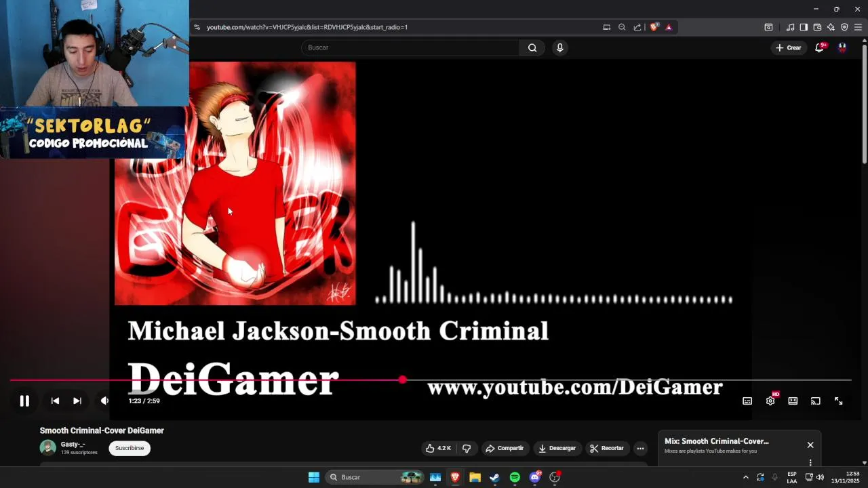Image resolution: width=868 pixels, height=488 pixels.
Task: Subscribe using the Suscribirse button
Action: point(130,448)
